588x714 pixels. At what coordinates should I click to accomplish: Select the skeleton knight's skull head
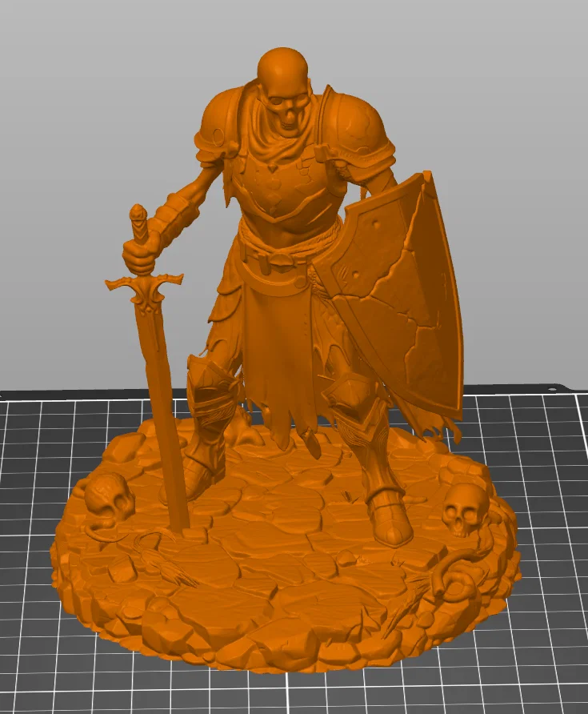coord(283,90)
